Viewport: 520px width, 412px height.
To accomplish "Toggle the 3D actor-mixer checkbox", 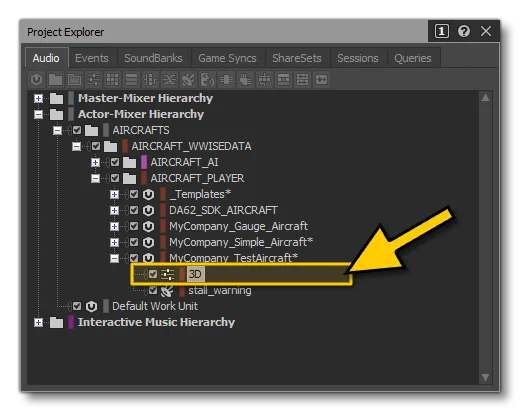I will (153, 274).
